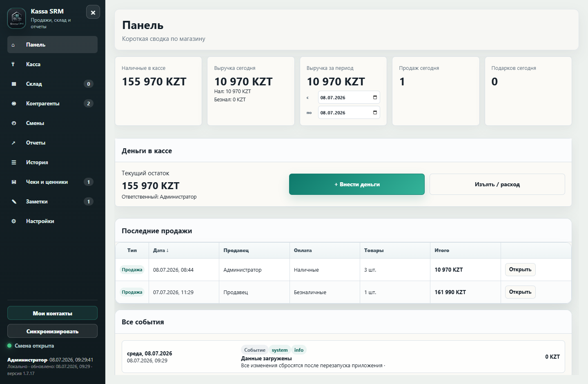
Task: Open calendar picker for start date
Action: pyautogui.click(x=375, y=98)
